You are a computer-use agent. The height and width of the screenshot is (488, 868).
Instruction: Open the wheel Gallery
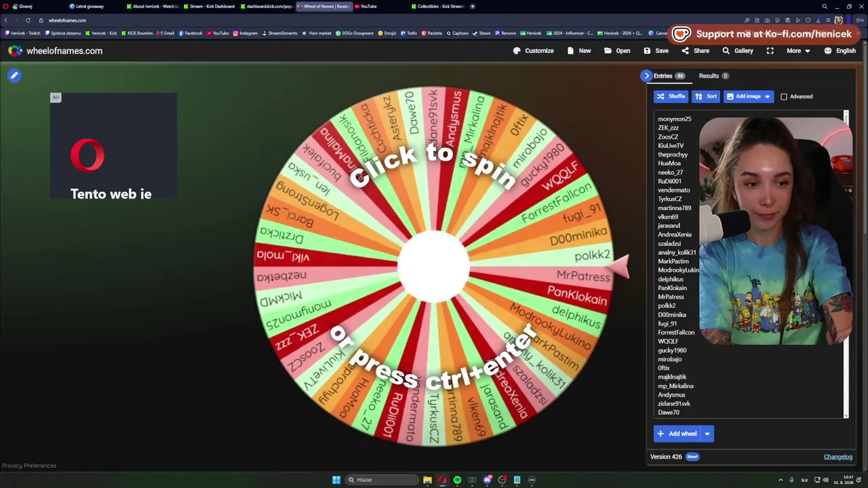(738, 51)
